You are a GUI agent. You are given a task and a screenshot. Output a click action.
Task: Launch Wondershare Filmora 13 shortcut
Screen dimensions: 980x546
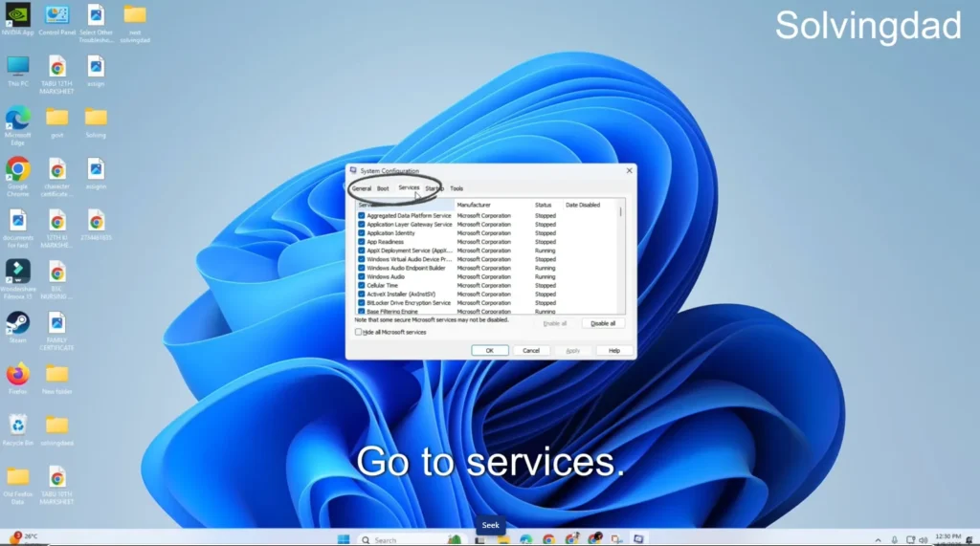click(17, 280)
